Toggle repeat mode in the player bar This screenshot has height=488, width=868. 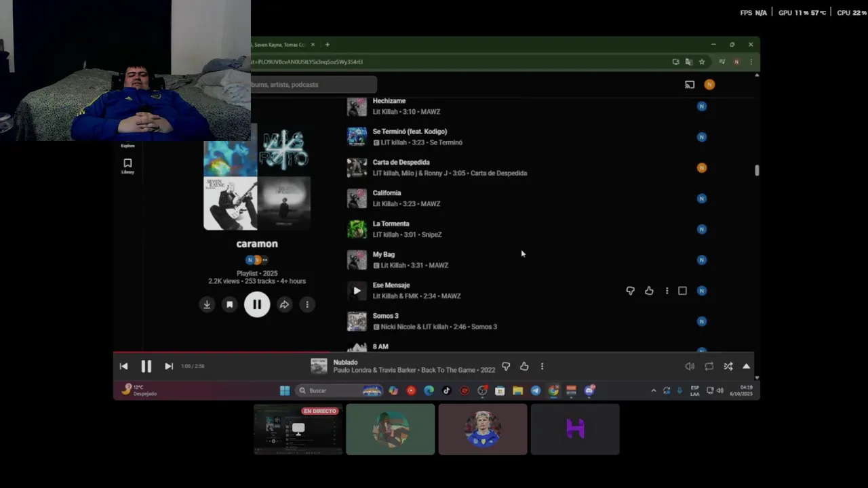(709, 366)
